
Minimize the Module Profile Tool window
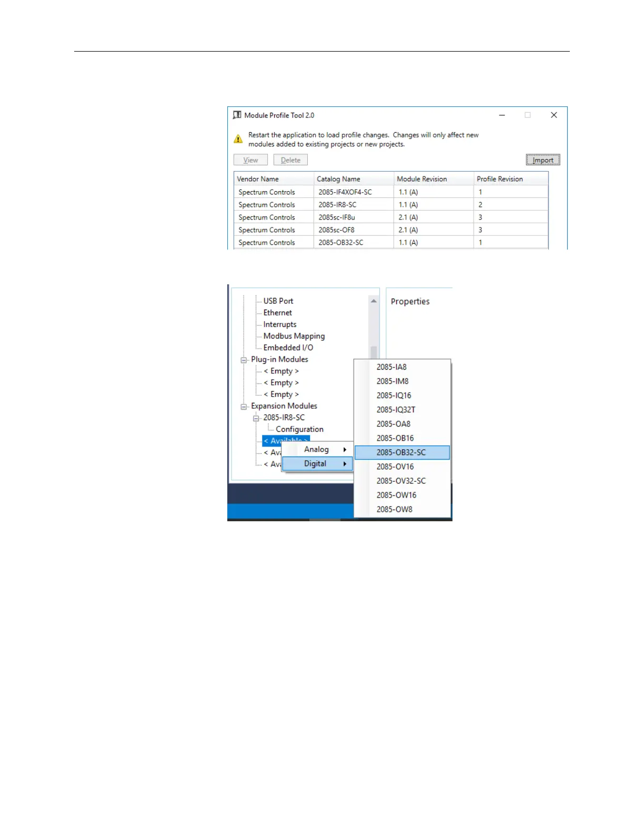(x=502, y=115)
